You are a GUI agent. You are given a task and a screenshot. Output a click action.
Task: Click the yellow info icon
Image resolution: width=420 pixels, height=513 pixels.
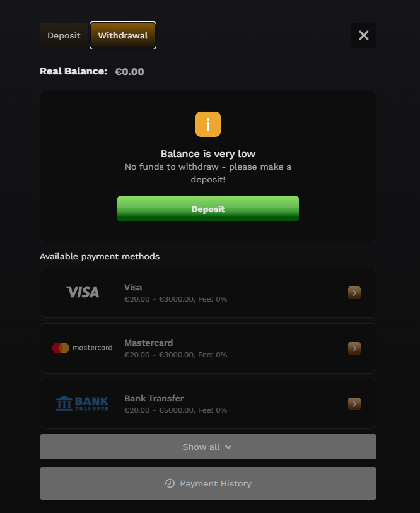[x=208, y=124]
